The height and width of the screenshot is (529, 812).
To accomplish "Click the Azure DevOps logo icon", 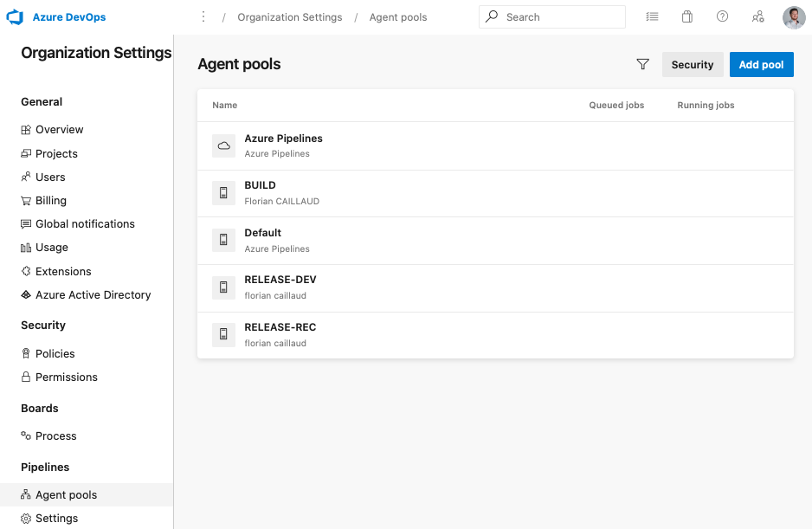I will coord(15,17).
